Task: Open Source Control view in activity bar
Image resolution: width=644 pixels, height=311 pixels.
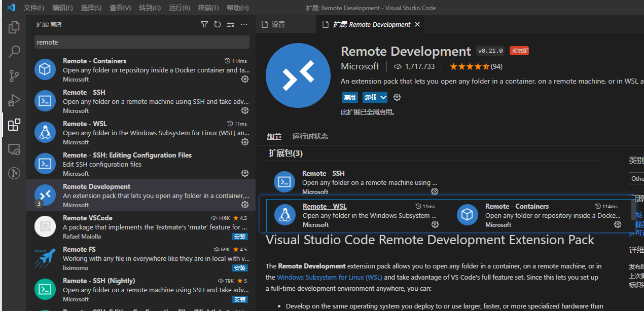Action: pos(14,76)
